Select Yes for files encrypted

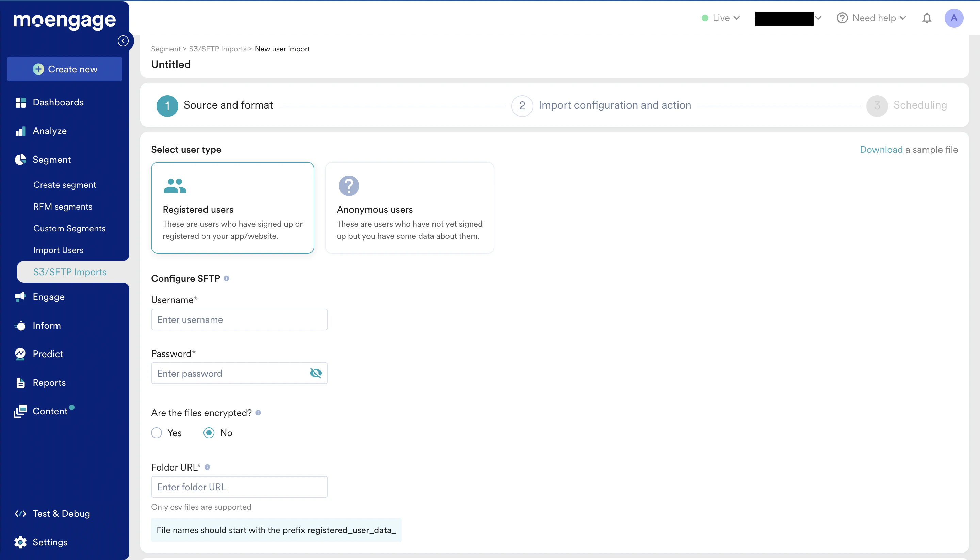click(157, 433)
